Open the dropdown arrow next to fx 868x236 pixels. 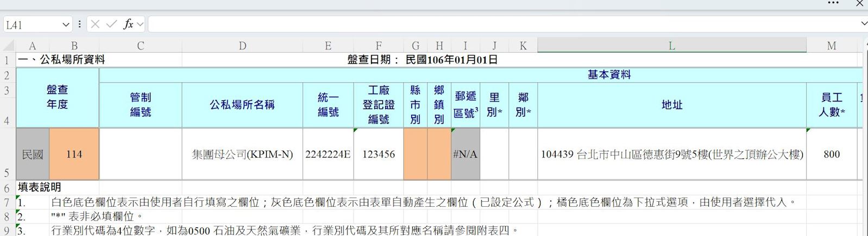click(140, 24)
